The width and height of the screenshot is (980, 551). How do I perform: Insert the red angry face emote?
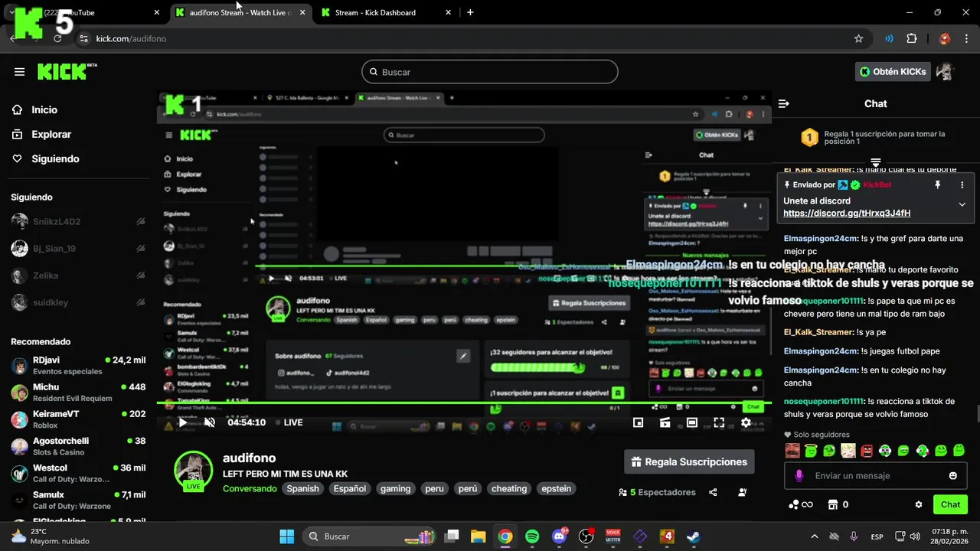[x=867, y=452]
